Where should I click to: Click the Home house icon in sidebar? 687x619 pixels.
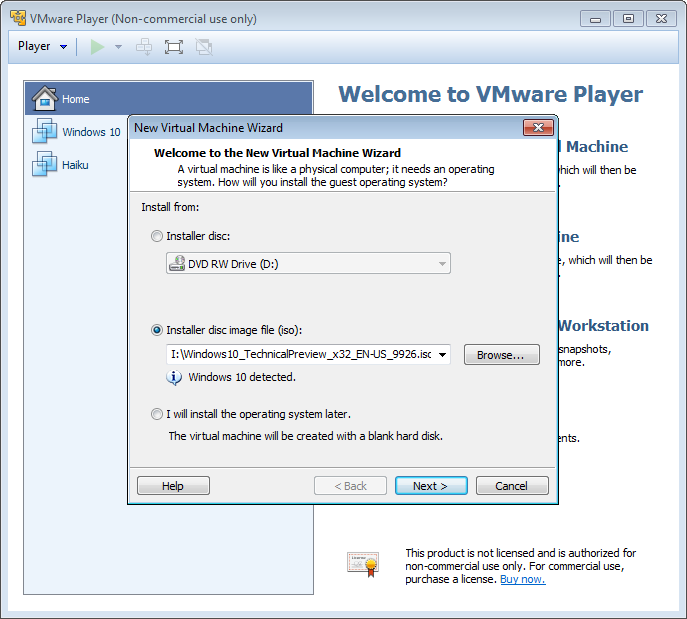[x=44, y=98]
